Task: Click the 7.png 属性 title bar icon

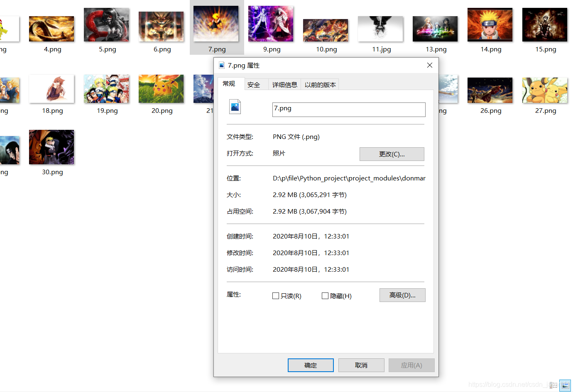Action: (x=222, y=66)
